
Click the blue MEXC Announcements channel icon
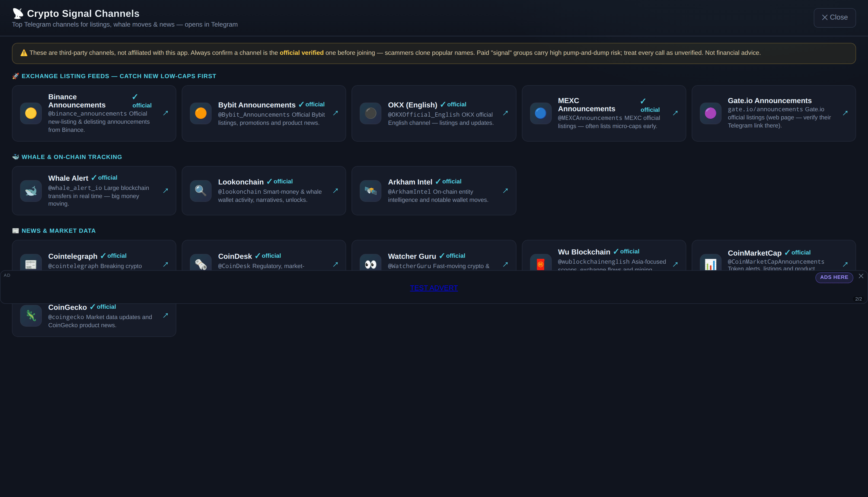[x=540, y=113]
